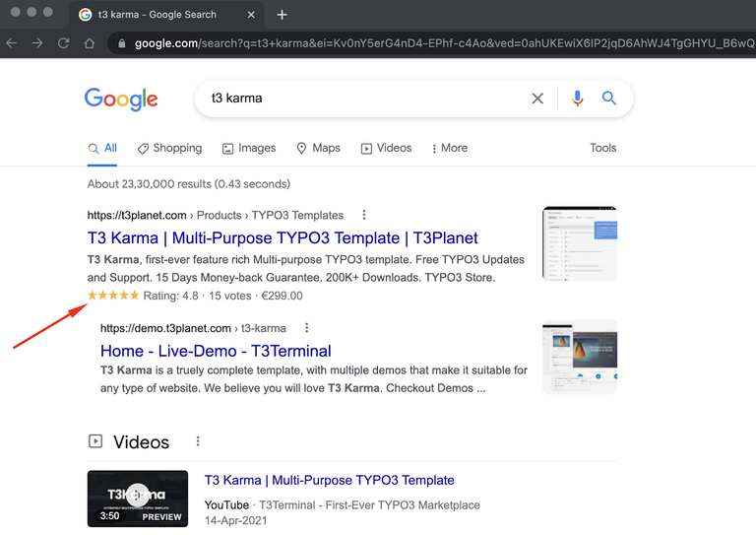The height and width of the screenshot is (535, 756).
Task: Switch to the Shopping results tab
Action: click(169, 148)
